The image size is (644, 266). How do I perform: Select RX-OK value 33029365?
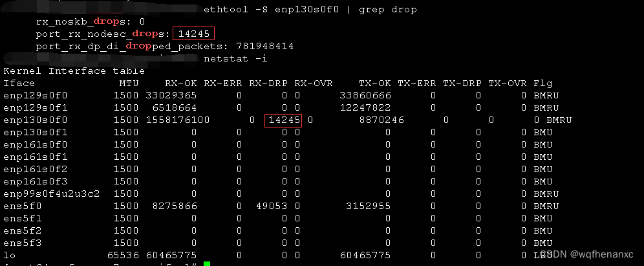171,96
